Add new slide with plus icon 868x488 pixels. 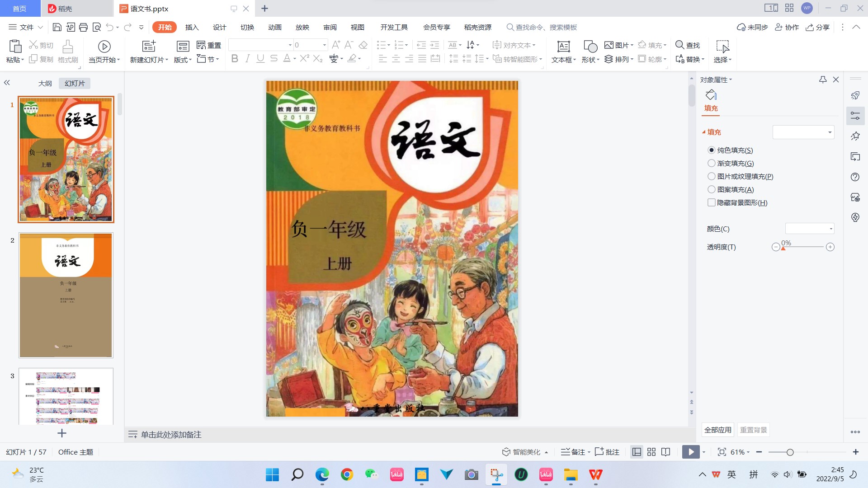62,433
